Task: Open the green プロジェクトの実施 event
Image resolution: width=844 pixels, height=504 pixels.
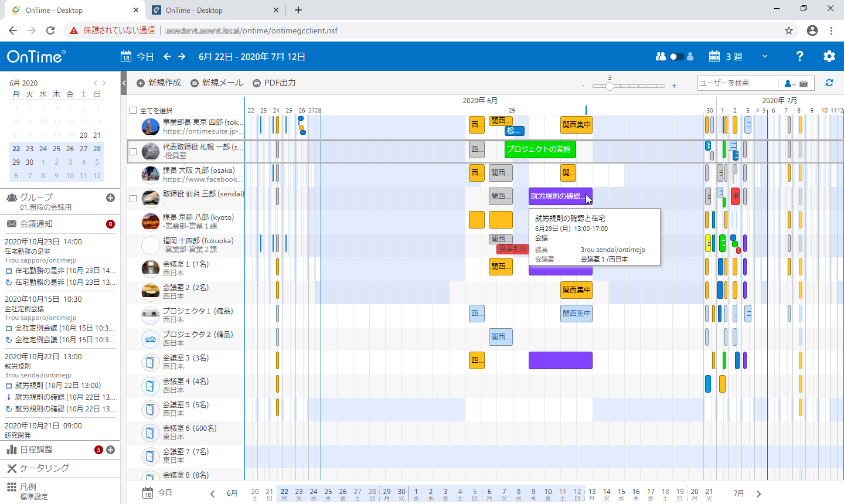Action: pos(540,149)
